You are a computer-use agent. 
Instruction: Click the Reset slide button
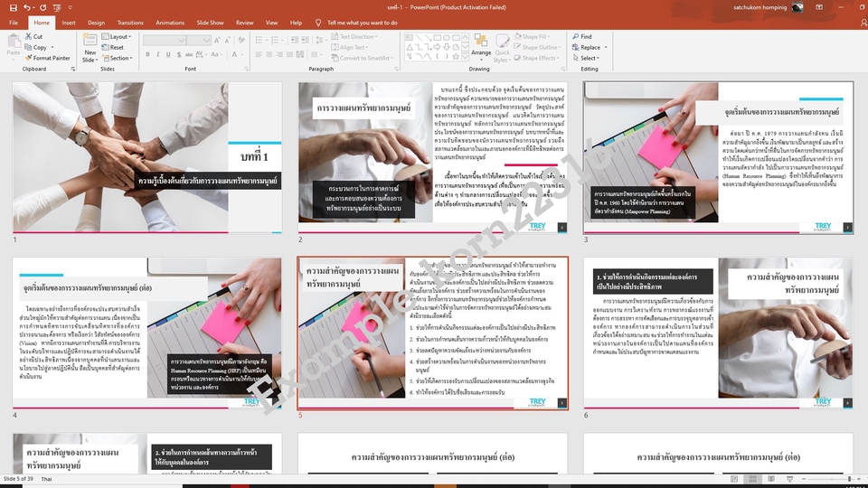tap(113, 48)
